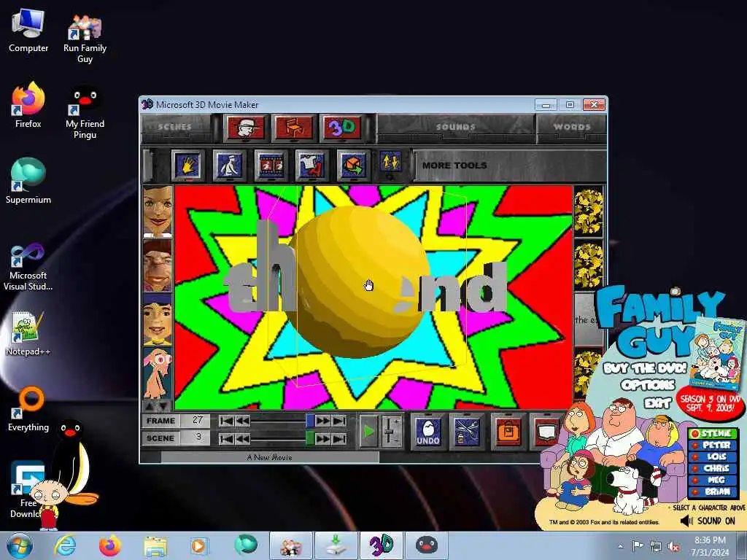Image resolution: width=747 pixels, height=560 pixels.
Task: Select the yellow hand Move tool
Action: (187, 166)
